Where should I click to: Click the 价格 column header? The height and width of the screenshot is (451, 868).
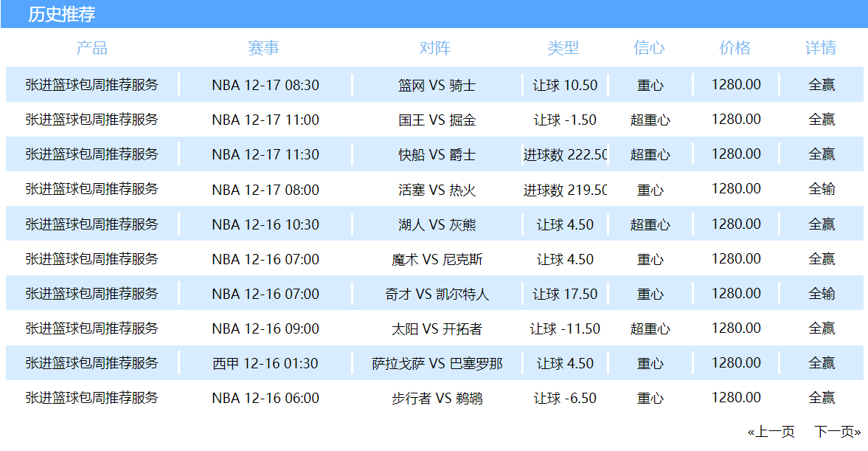coord(735,48)
